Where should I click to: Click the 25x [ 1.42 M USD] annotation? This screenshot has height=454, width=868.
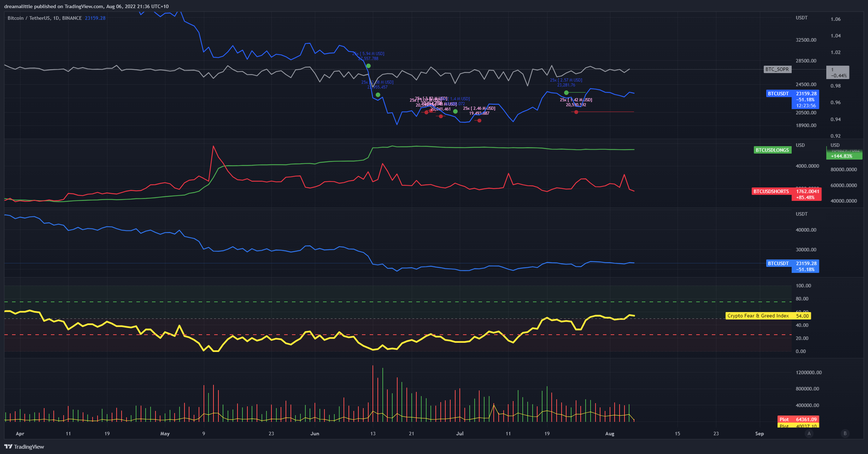(576, 100)
